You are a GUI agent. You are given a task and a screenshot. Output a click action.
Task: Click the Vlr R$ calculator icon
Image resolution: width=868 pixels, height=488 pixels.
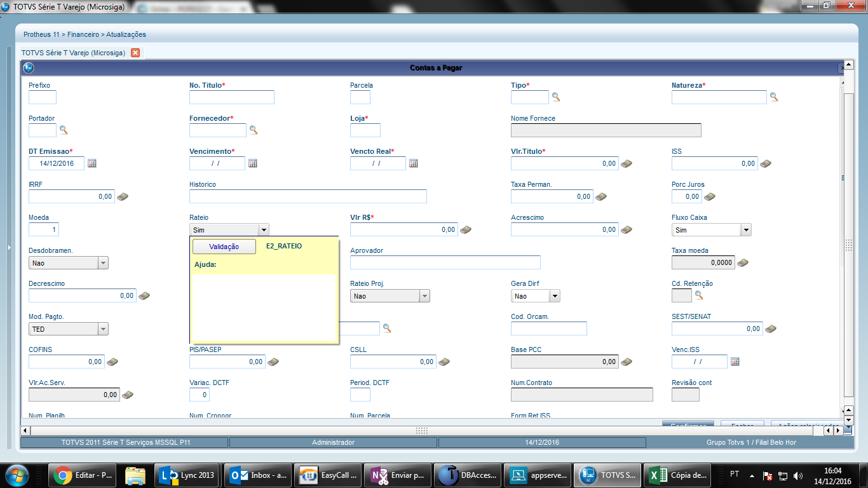[x=466, y=229]
